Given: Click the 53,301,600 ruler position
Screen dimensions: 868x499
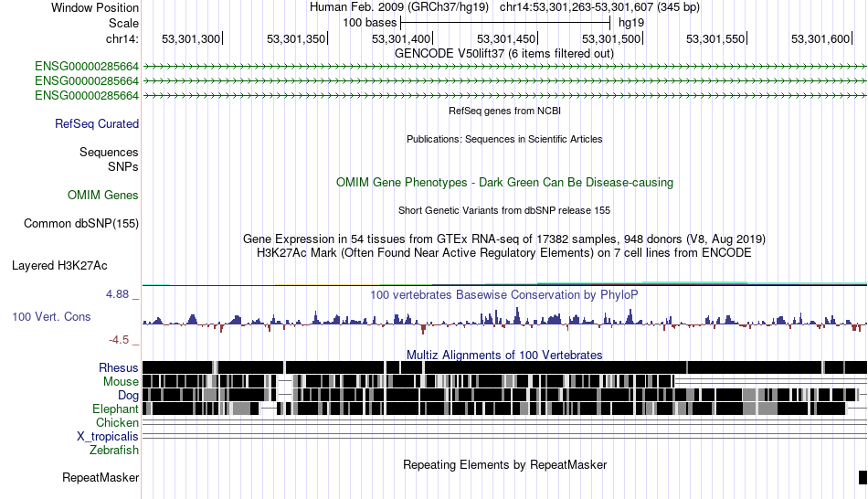Looking at the screenshot, I should click(x=820, y=38).
